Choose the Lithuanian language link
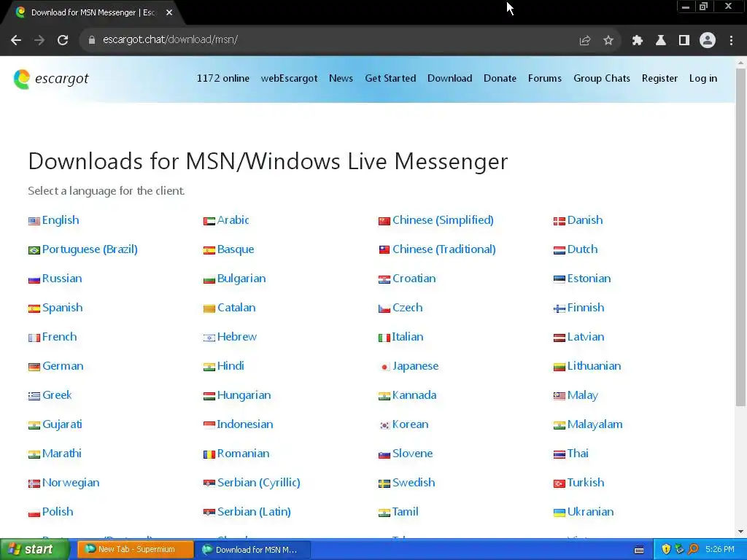The width and height of the screenshot is (747, 560). coord(594,366)
